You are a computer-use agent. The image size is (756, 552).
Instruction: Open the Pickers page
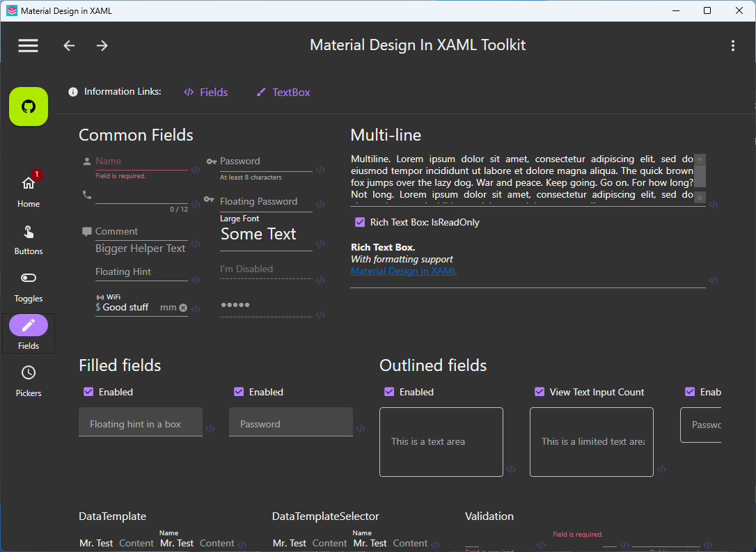point(29,381)
